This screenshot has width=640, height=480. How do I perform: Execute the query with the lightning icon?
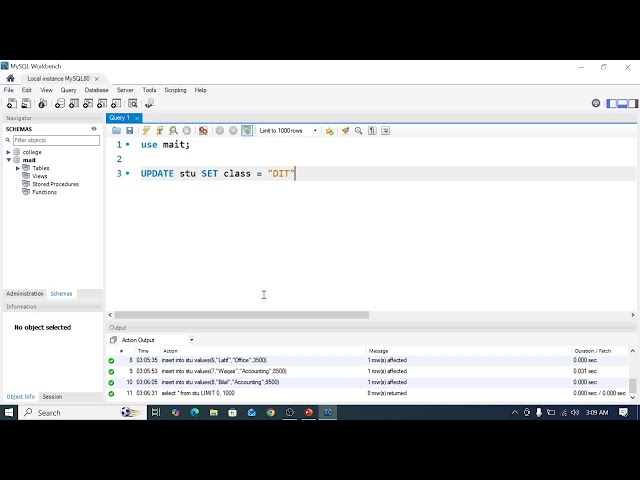pyautogui.click(x=146, y=131)
